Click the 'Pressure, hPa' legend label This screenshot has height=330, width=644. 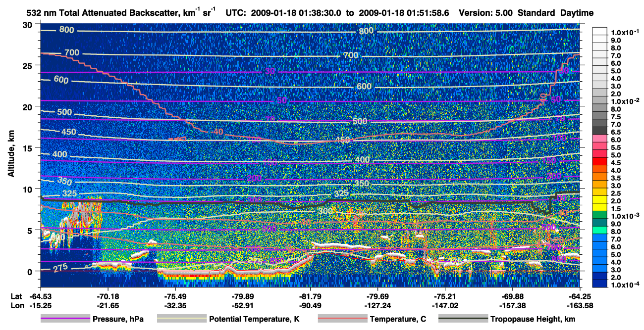pyautogui.click(x=118, y=320)
